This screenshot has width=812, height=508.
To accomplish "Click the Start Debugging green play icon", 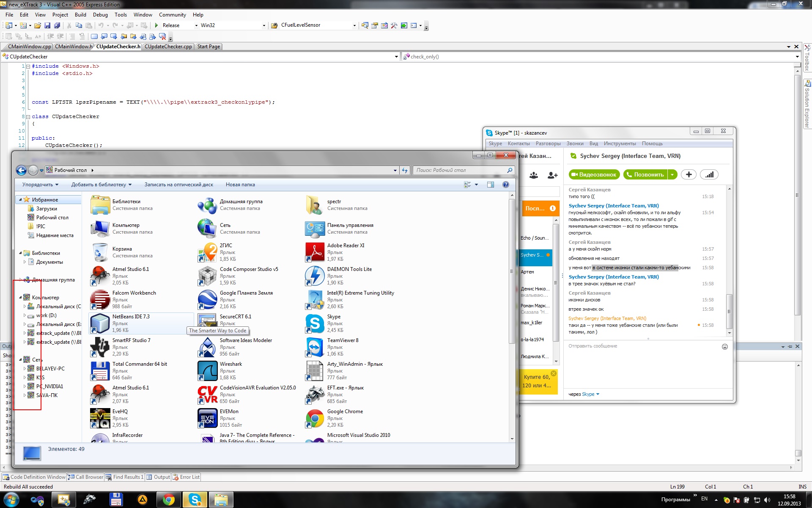I will 156,25.
